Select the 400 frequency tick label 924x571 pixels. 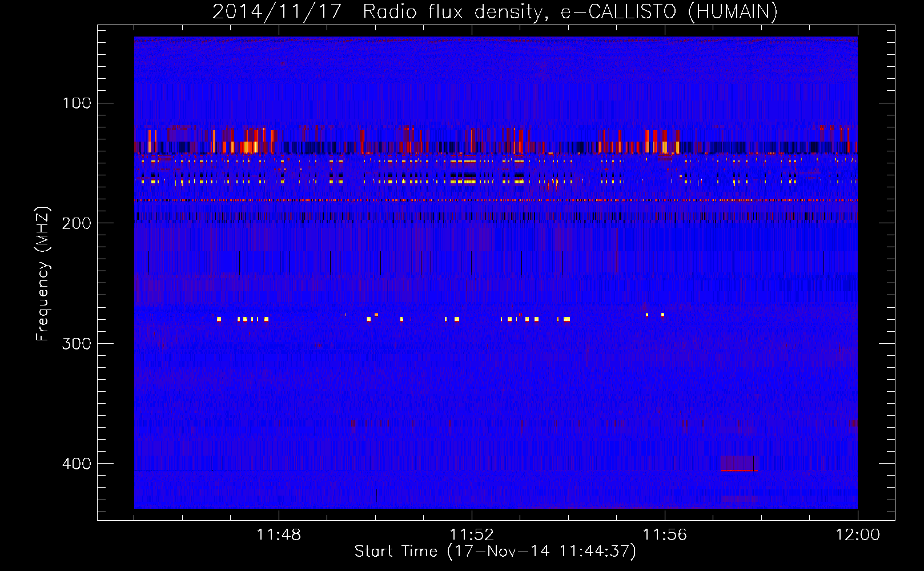(77, 464)
